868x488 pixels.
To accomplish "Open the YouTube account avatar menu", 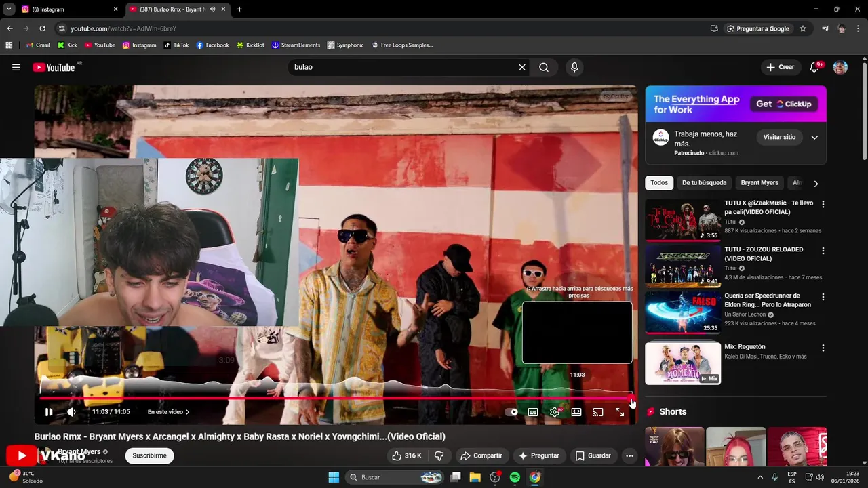I will [x=840, y=67].
